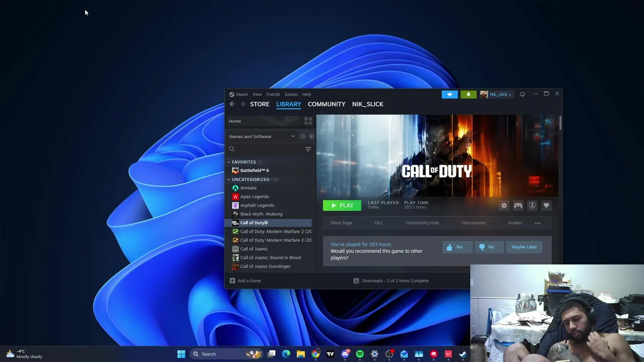Open Steam notifications bell
Image resolution: width=644 pixels, height=362 pixels.
tap(468, 95)
